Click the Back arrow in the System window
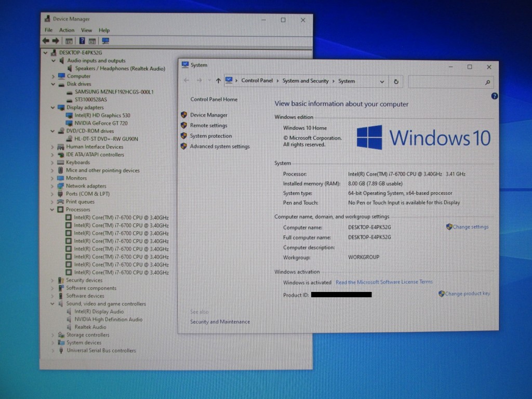 pos(187,81)
